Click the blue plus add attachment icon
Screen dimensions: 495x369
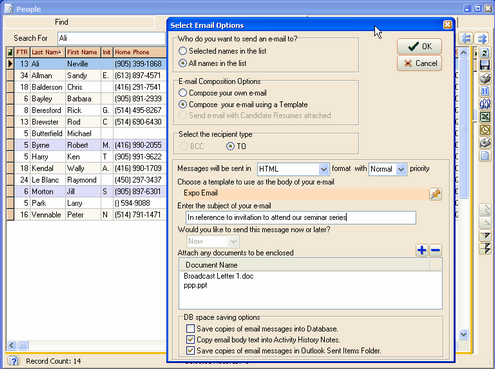click(422, 250)
